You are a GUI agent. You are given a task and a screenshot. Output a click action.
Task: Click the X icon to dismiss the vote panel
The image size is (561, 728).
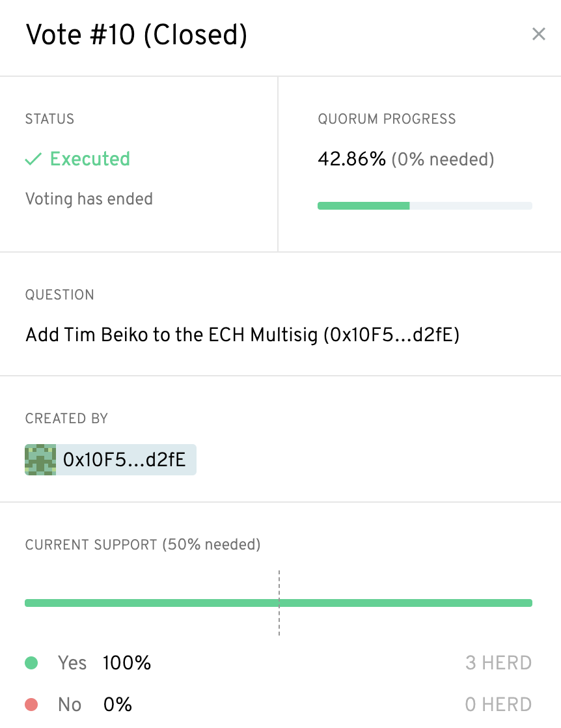[539, 34]
